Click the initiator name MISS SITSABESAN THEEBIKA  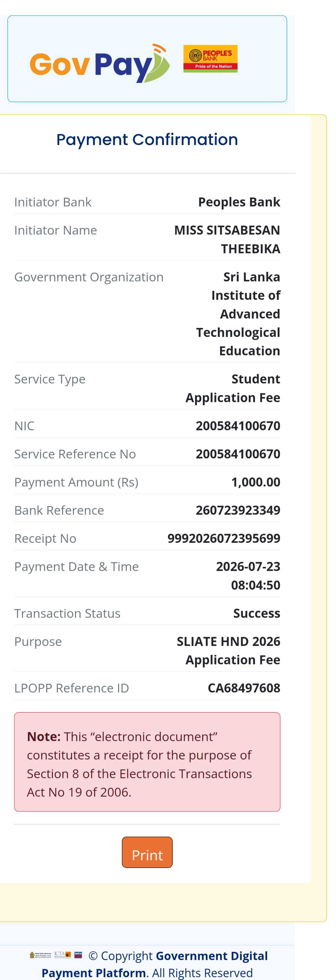coord(227,239)
